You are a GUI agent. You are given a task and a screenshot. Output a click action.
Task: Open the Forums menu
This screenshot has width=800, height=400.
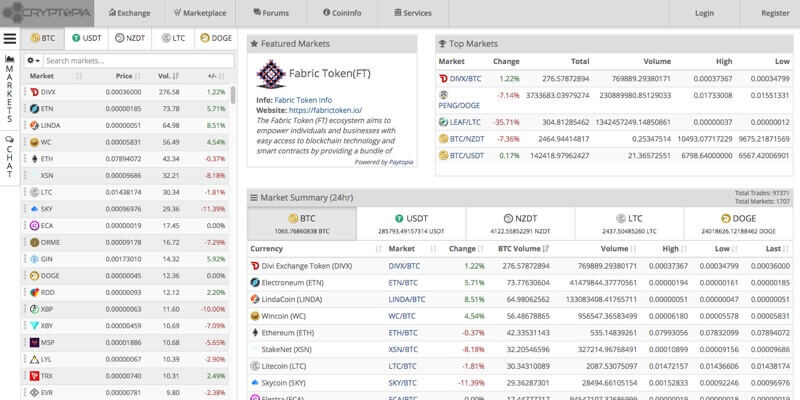click(271, 13)
